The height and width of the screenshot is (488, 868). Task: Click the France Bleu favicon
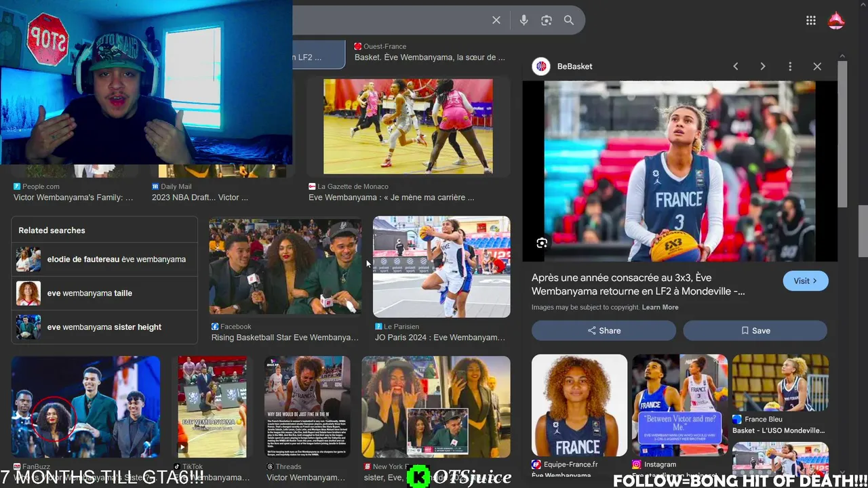(737, 420)
